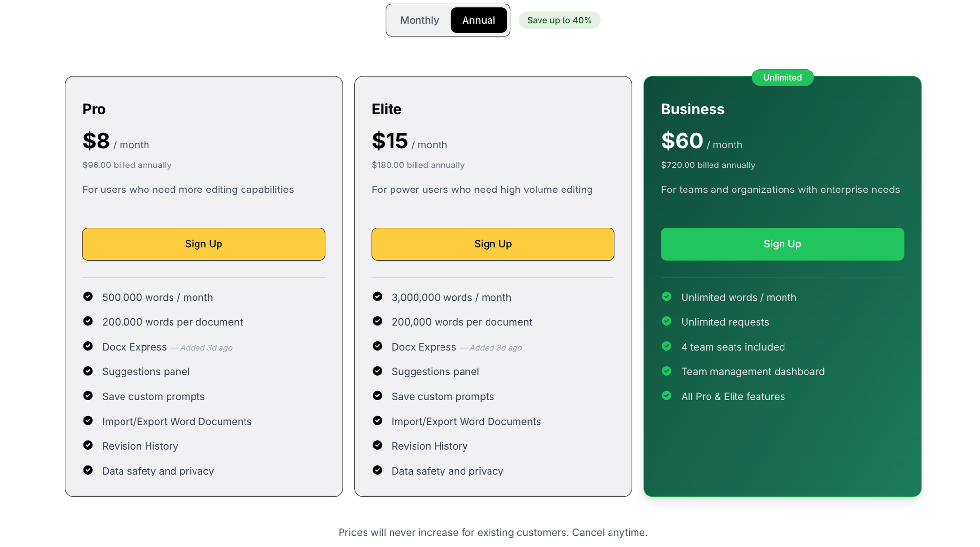Click Elite plan's Suggestions panel checkmark
The width and height of the screenshot is (980, 547).
(377, 371)
